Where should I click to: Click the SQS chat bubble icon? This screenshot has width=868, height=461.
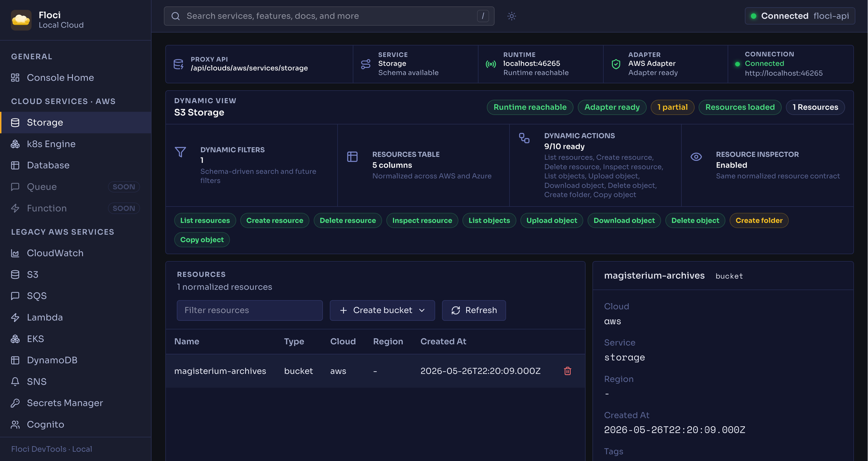(15, 296)
